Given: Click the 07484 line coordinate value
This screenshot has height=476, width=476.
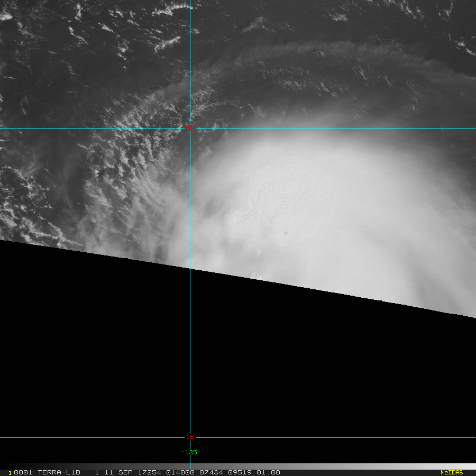Looking at the screenshot, I should coord(211,472).
